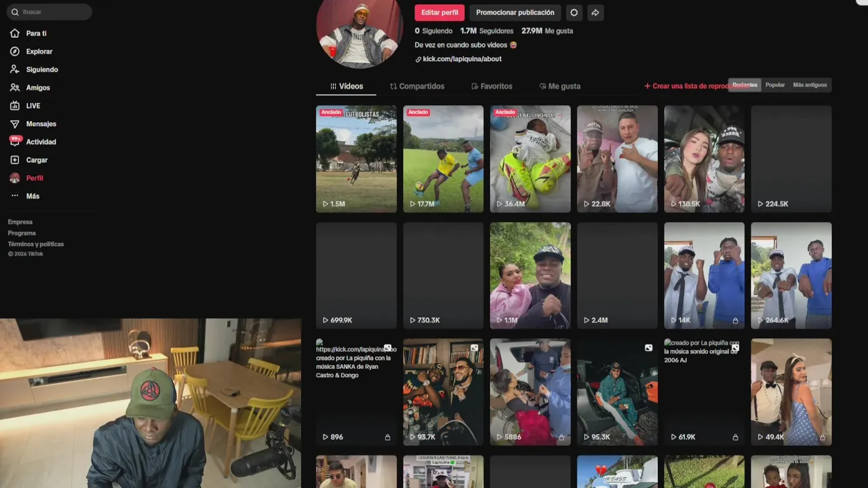Viewport: 868px width, 488px height.
Task: Sort videos by Recientes
Action: (745, 85)
